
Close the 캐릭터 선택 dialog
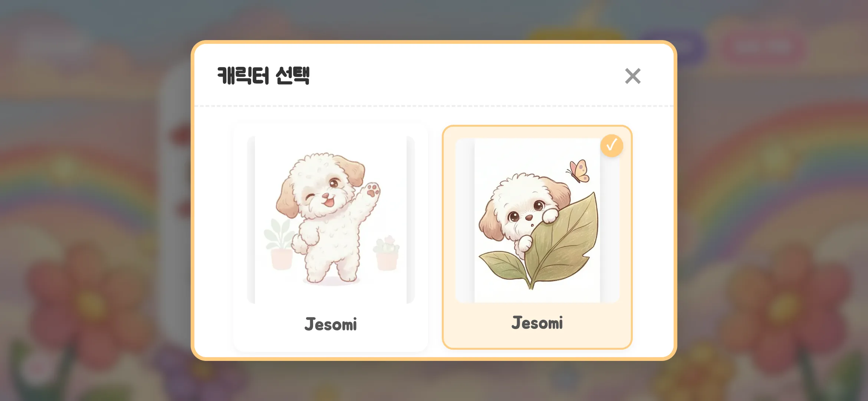click(x=632, y=76)
